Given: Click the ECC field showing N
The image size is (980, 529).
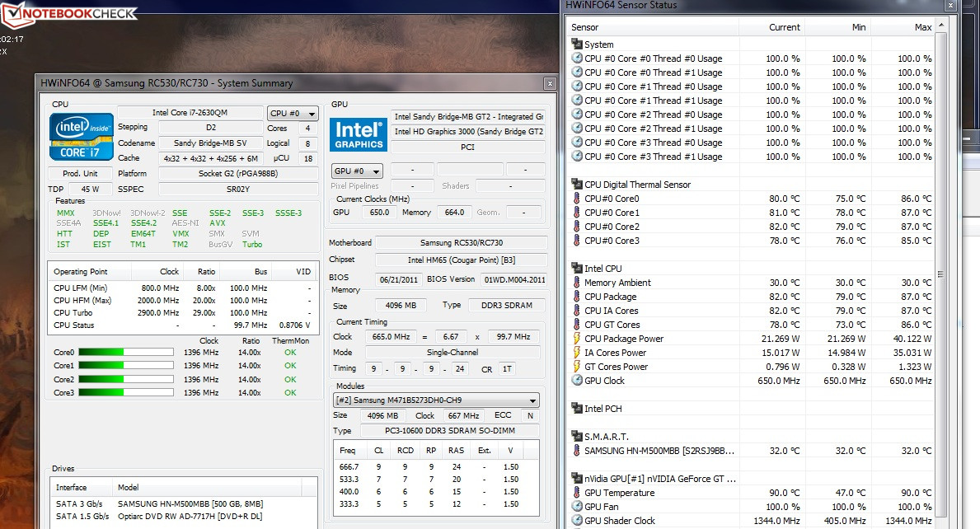Looking at the screenshot, I should pyautogui.click(x=530, y=415).
